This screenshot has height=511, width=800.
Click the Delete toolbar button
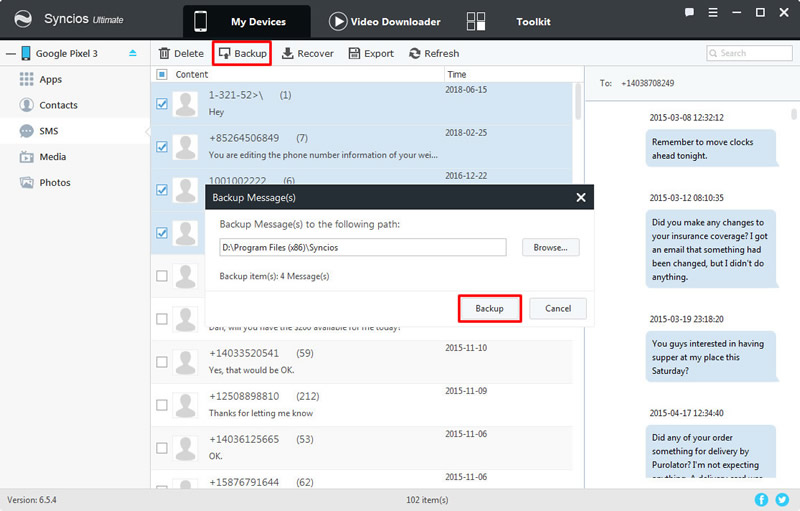(181, 53)
